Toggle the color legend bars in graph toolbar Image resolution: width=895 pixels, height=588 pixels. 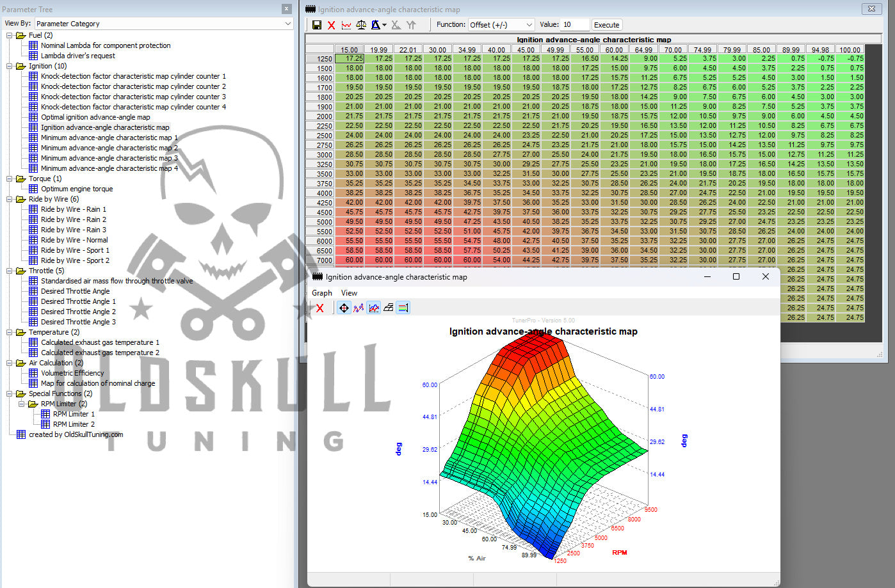click(403, 308)
